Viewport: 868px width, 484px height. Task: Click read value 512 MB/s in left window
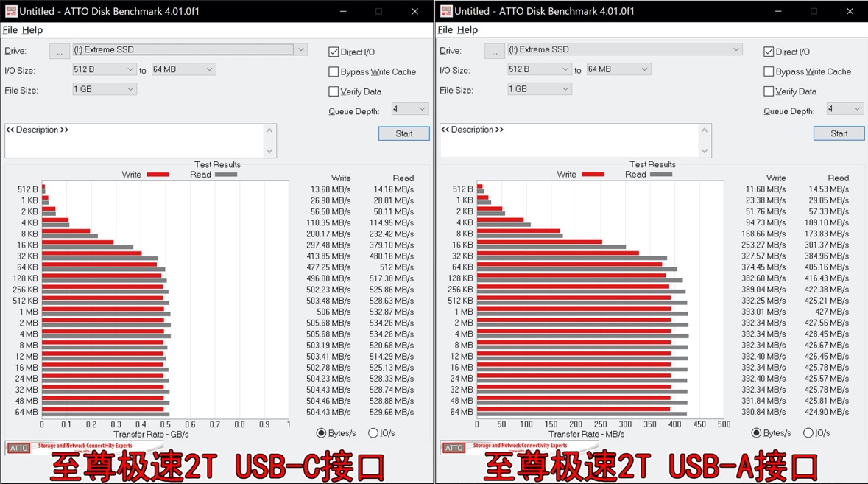[x=396, y=267]
